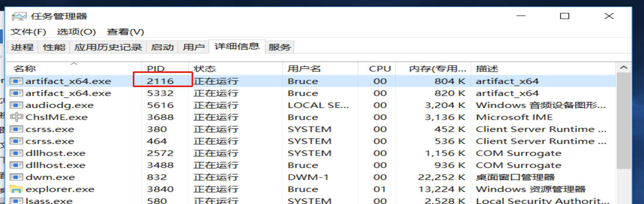The width and height of the screenshot is (644, 204).
Task: Click the Task Manager title bar icon
Action: [x=19, y=16]
